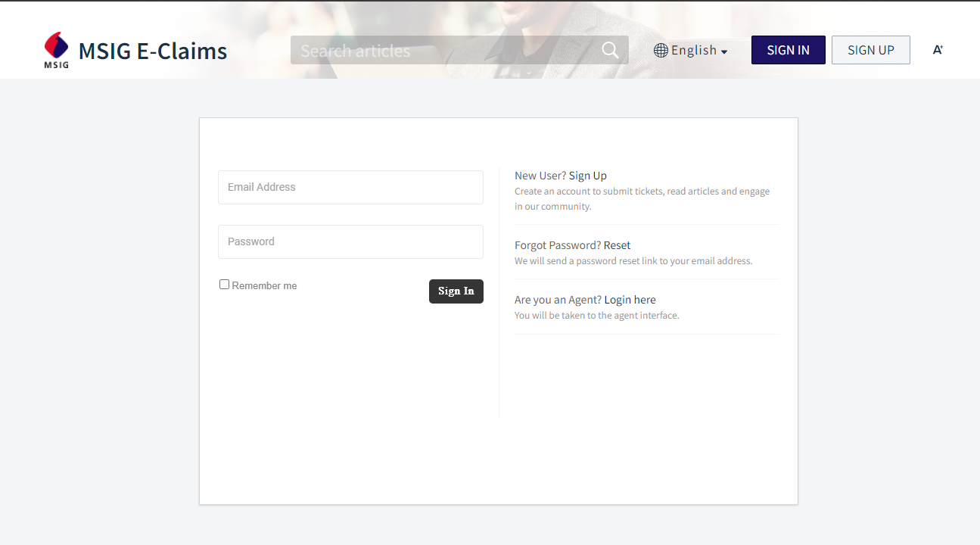This screenshot has width=980, height=545.
Task: Follow the agent Login here link
Action: click(x=630, y=300)
